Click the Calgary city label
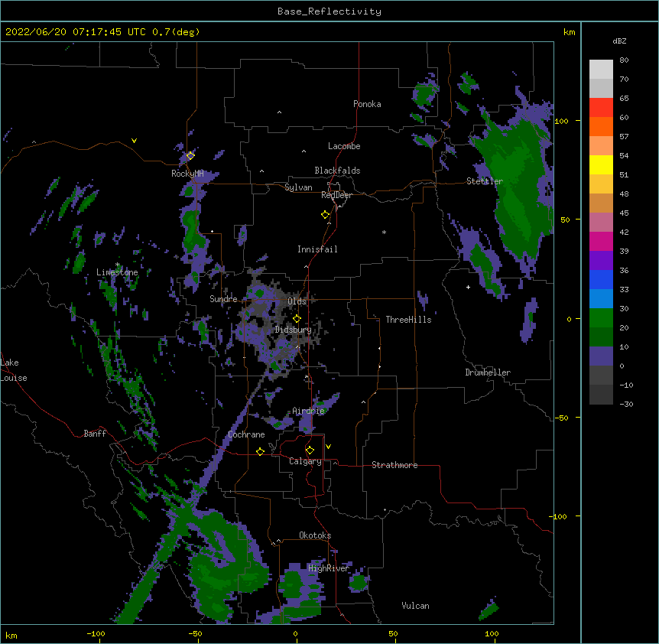Image resolution: width=659 pixels, height=644 pixels. [x=305, y=461]
